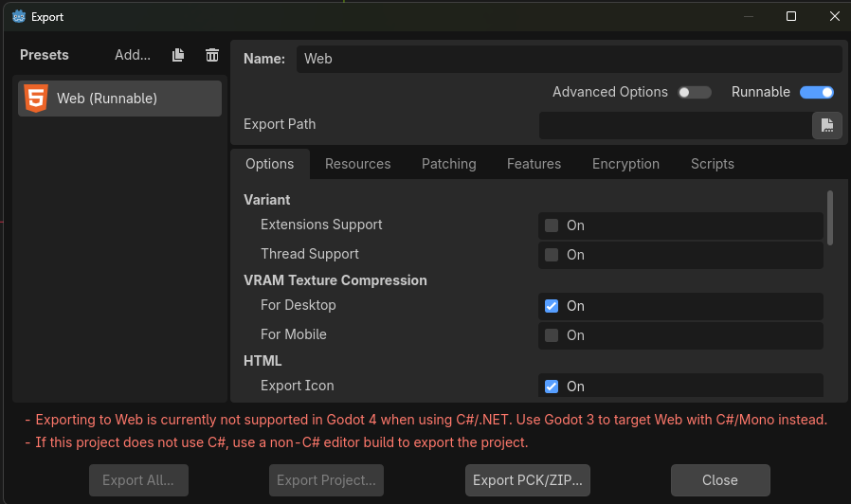Go to the Scripts tab

pos(712,164)
